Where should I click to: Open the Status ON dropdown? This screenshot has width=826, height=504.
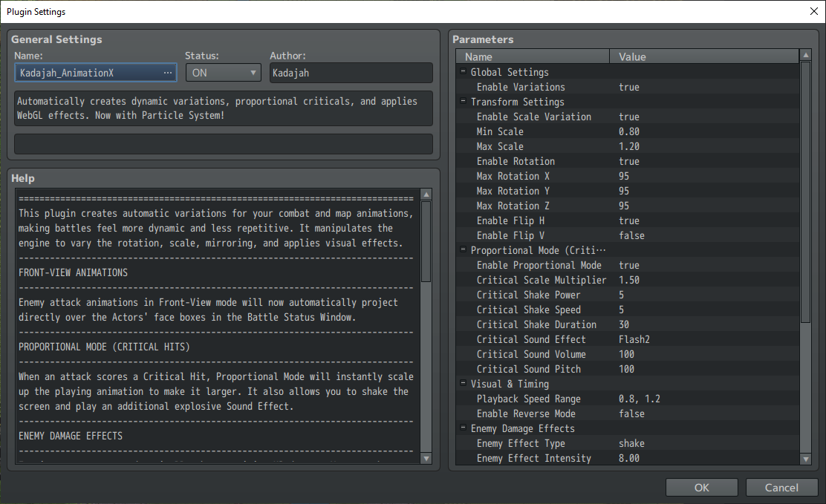click(x=224, y=73)
